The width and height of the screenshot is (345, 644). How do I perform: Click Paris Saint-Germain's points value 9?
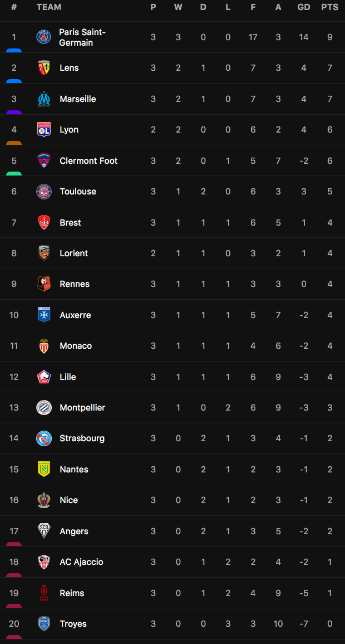330,37
